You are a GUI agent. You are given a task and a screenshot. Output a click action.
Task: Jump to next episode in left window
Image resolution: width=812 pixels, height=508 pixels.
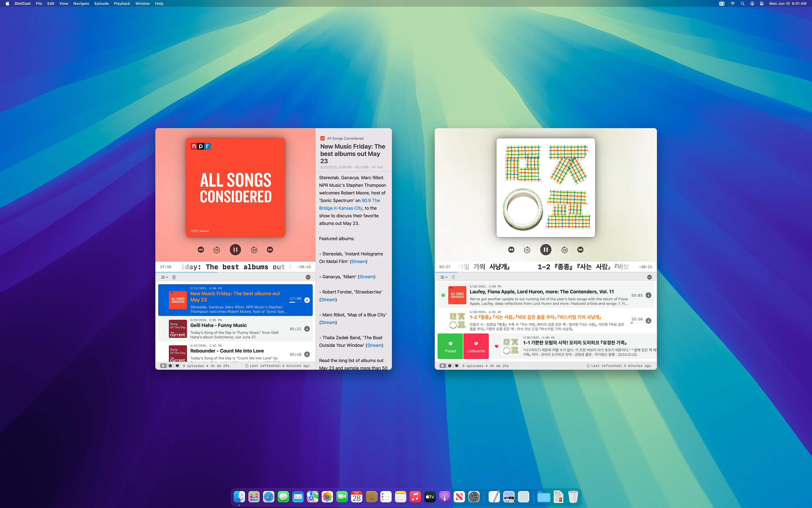270,250
